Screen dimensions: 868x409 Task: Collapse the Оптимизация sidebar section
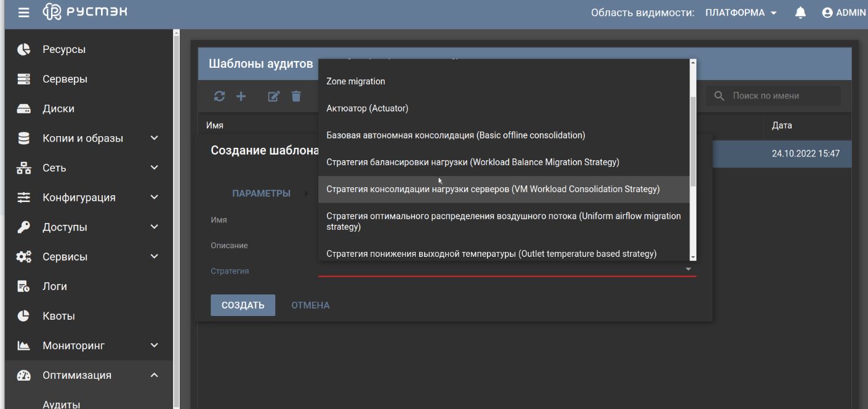(154, 375)
